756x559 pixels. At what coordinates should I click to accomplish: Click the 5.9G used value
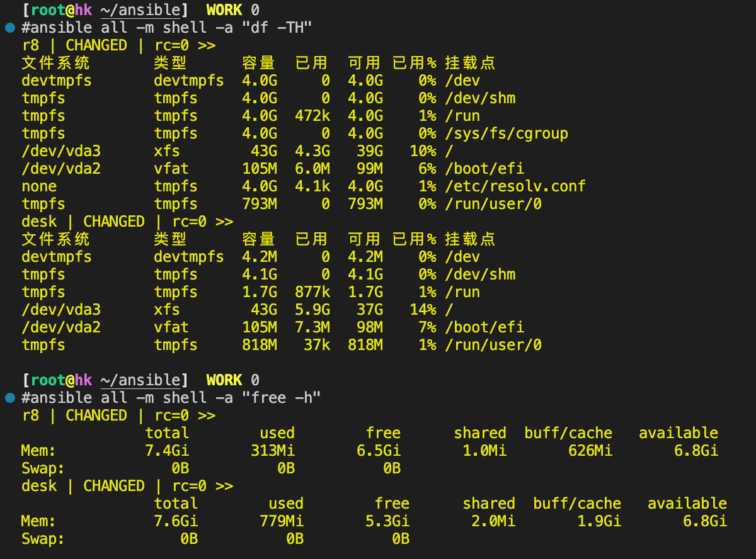click(312, 310)
